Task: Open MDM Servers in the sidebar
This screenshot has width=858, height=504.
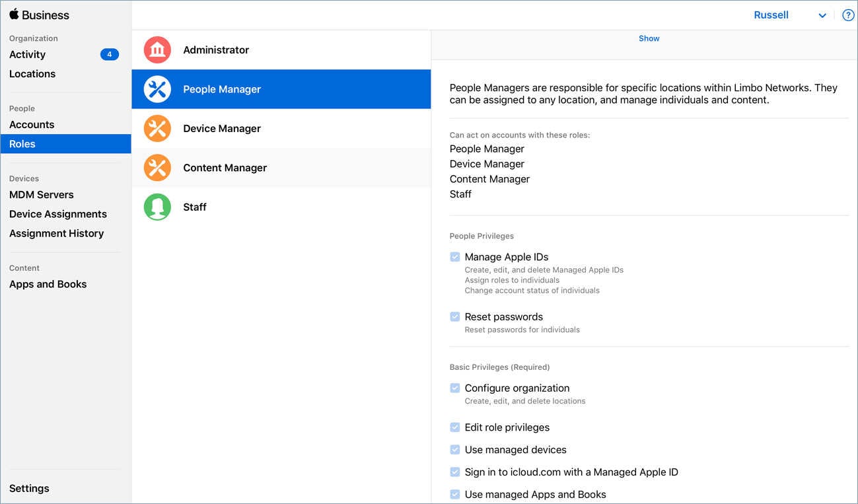Action: point(42,195)
